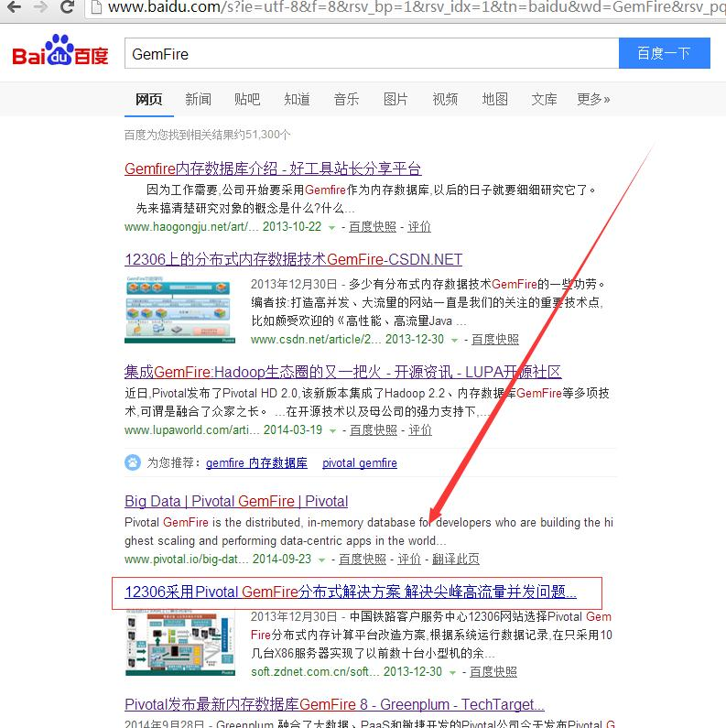Screen dimensions: 726x728
Task: Open 12306采用Pivotal GemFire分布式解决方案 result link
Action: point(351,592)
